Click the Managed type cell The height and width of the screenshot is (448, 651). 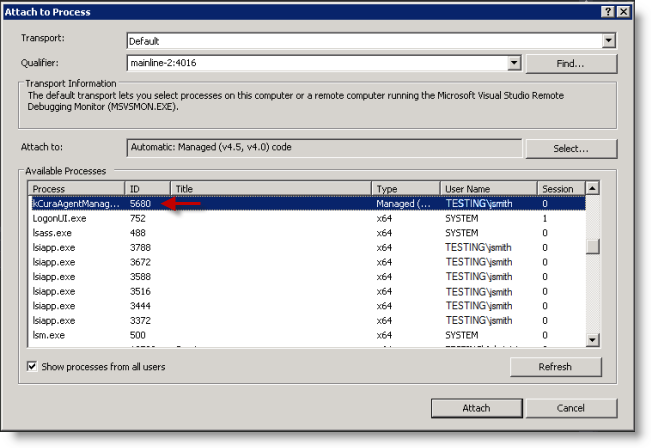coord(403,203)
